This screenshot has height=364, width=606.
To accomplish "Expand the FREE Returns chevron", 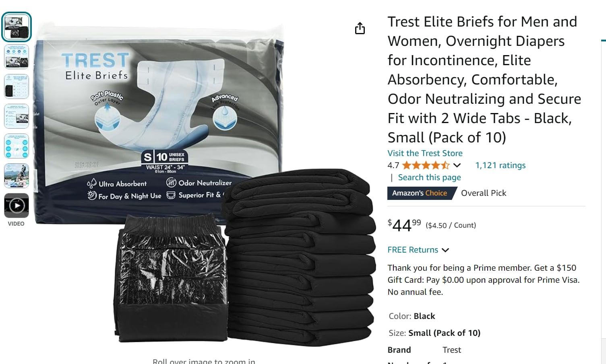I will point(445,250).
